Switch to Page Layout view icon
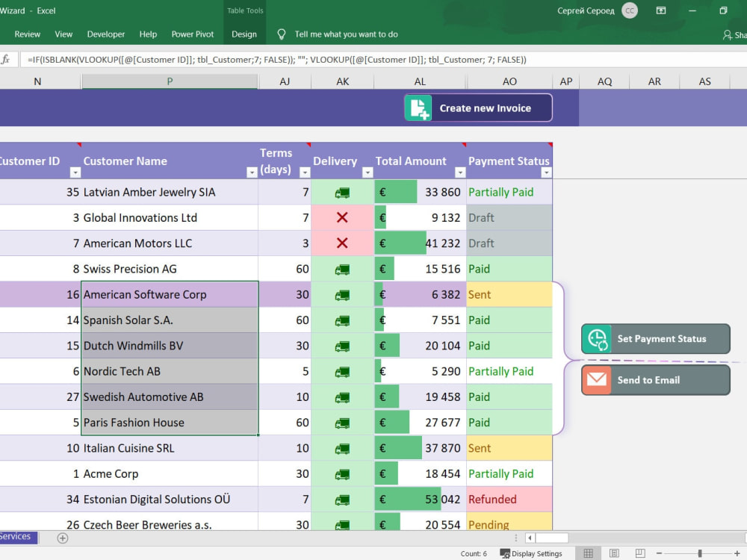747x560 pixels. pyautogui.click(x=614, y=553)
